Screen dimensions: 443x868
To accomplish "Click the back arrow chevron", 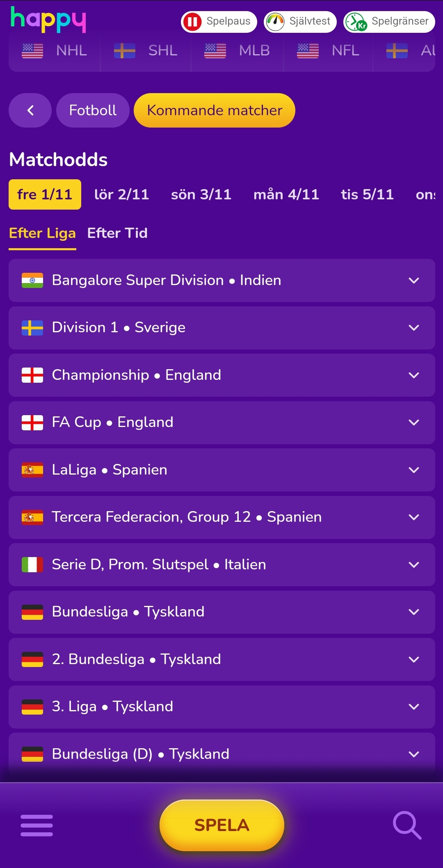I will coord(30,110).
